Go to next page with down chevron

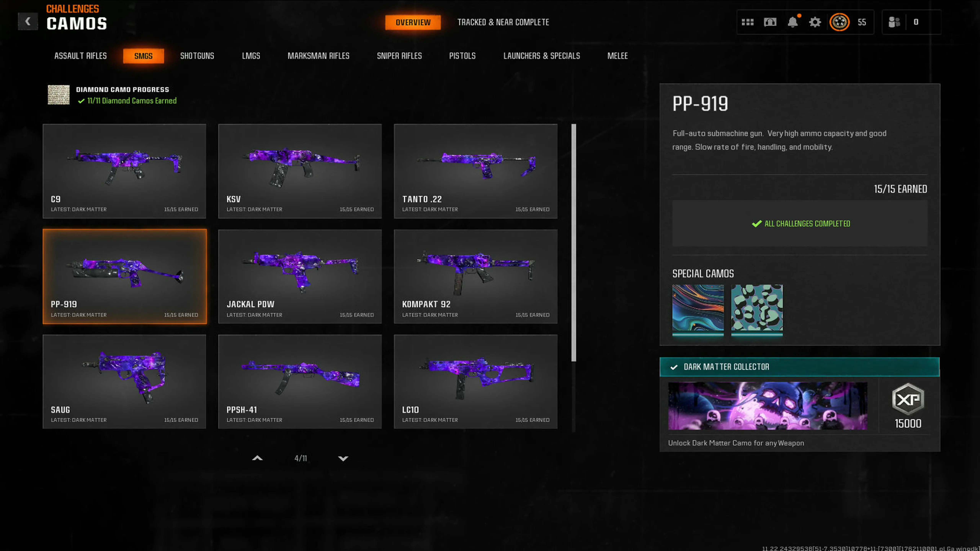[x=343, y=458]
